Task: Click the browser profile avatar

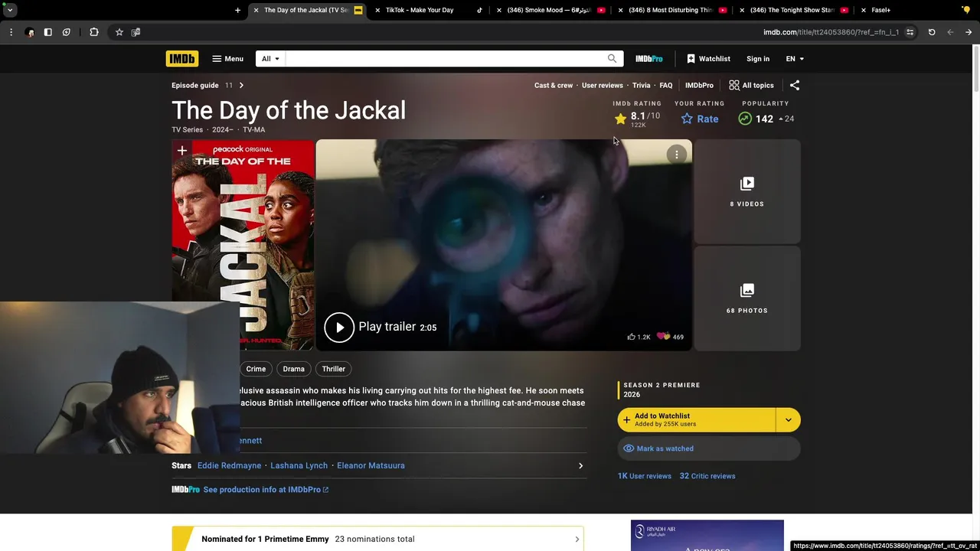Action: (x=29, y=32)
